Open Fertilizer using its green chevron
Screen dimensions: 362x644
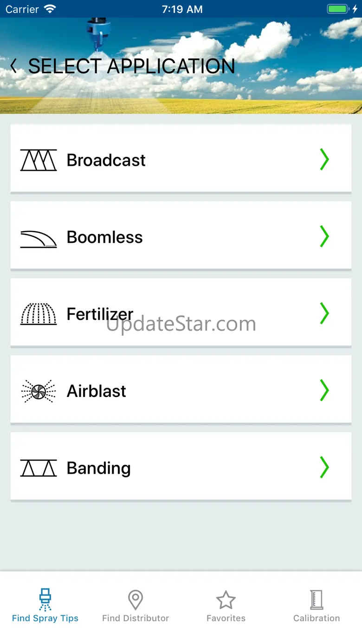324,314
